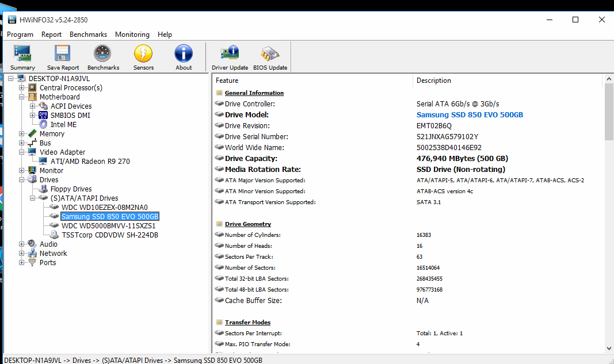The height and width of the screenshot is (364, 614).
Task: Open the Program menu
Action: [x=20, y=35]
